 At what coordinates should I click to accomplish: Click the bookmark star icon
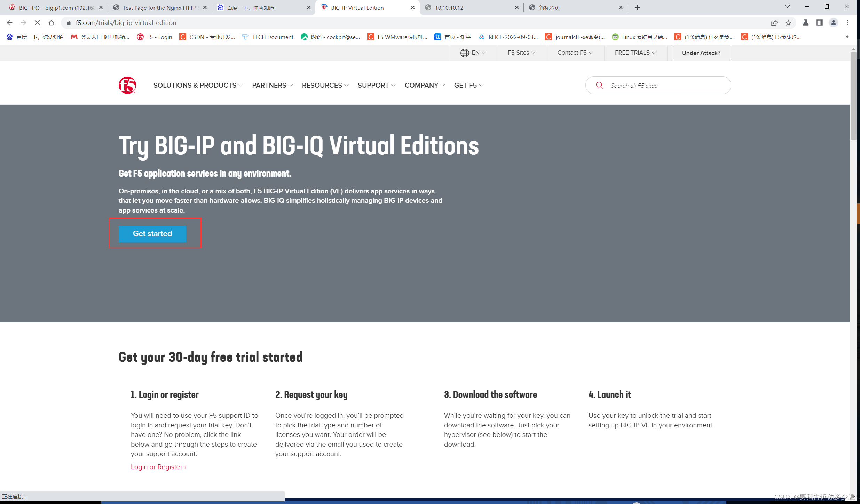point(788,23)
